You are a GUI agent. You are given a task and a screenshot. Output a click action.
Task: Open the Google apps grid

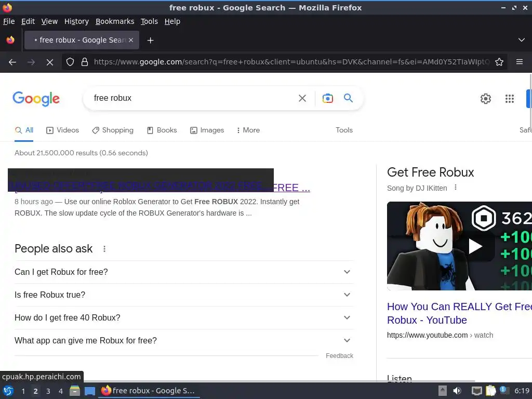point(509,98)
